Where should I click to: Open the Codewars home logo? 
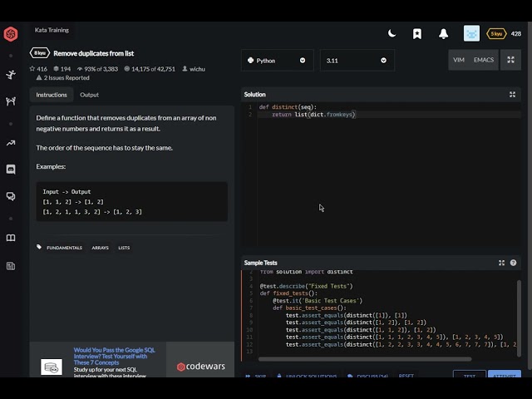click(x=11, y=34)
